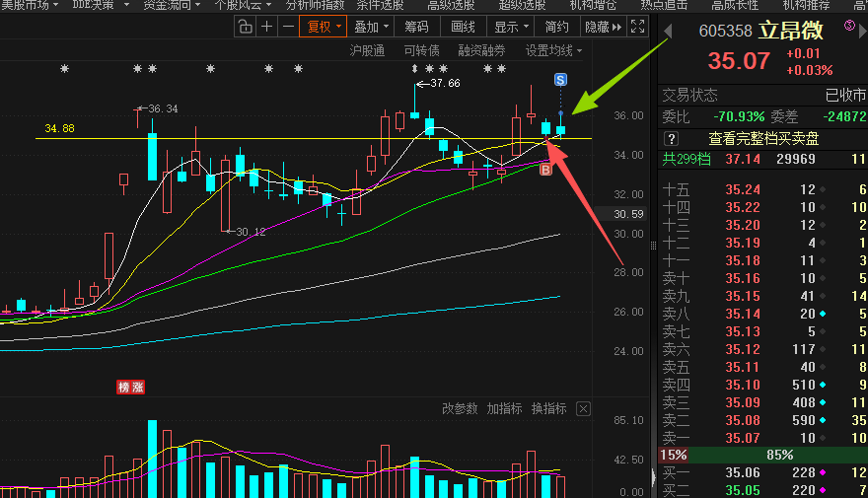Open the DDE决策 menu dropdown
Screen dimensions: 868x498
(x=101, y=6)
